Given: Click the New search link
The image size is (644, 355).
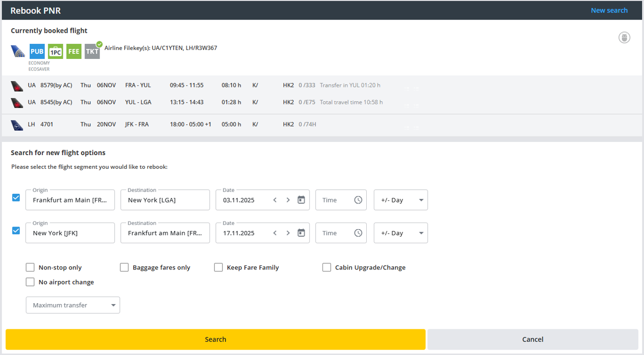Looking at the screenshot, I should (609, 10).
